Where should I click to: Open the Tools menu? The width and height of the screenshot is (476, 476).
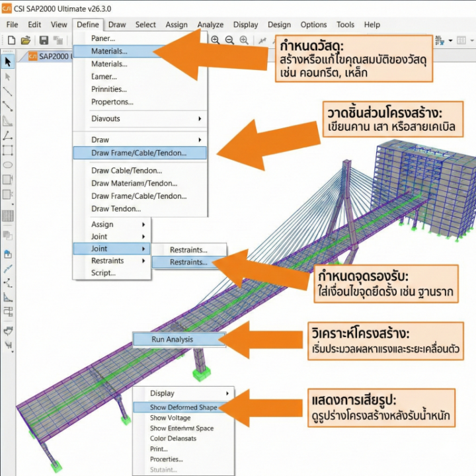pyautogui.click(x=346, y=24)
